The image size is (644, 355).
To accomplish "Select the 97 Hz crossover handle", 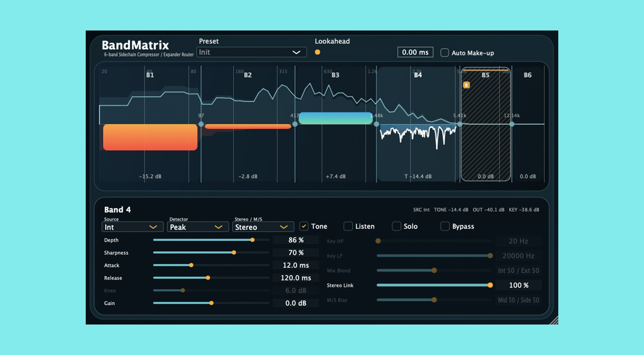I will coord(201,124).
